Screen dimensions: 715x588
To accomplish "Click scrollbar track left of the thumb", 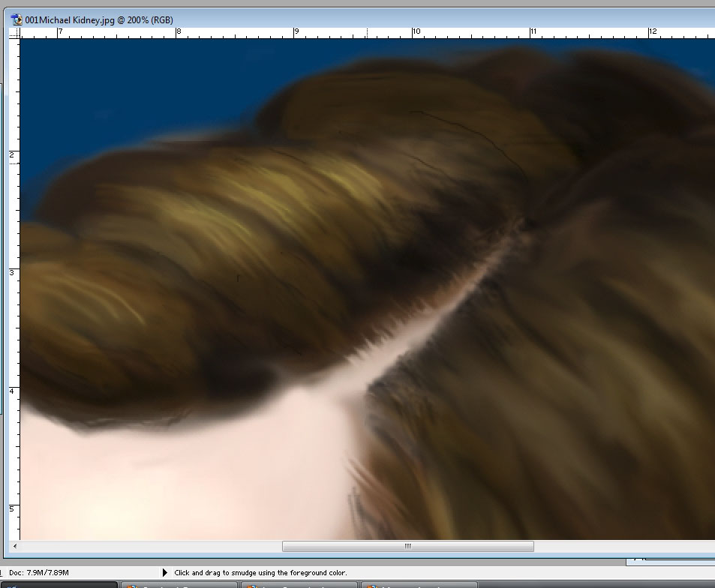I will [x=150, y=546].
